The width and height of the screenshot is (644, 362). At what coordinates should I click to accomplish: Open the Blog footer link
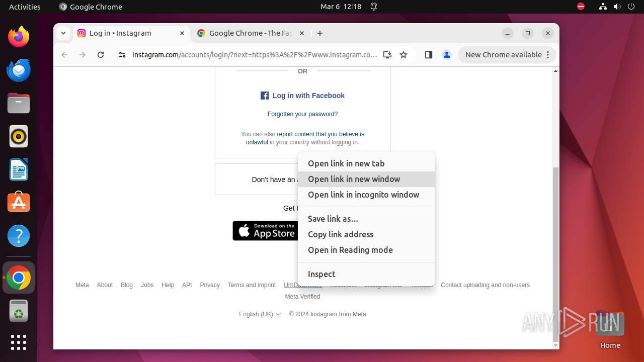(x=127, y=285)
